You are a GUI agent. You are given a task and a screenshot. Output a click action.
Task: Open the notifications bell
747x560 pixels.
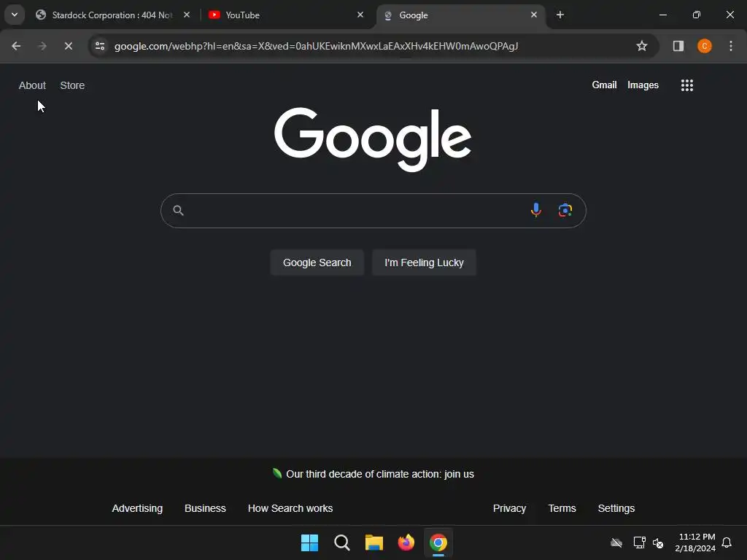coord(727,542)
